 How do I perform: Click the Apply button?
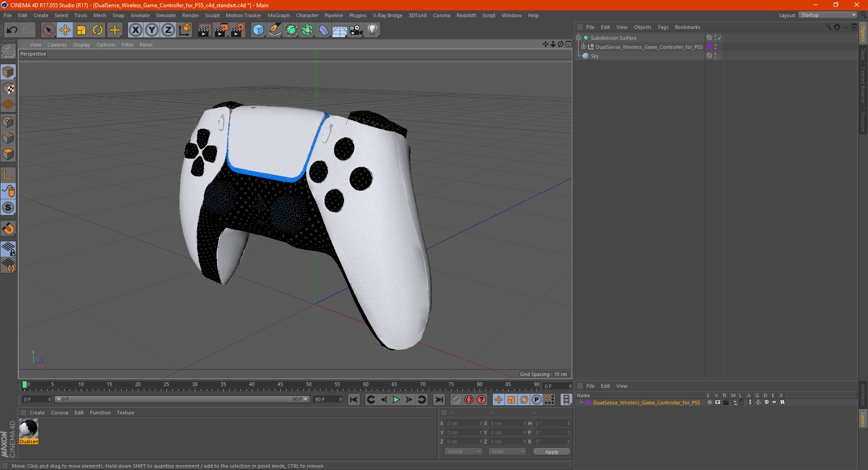coord(552,452)
